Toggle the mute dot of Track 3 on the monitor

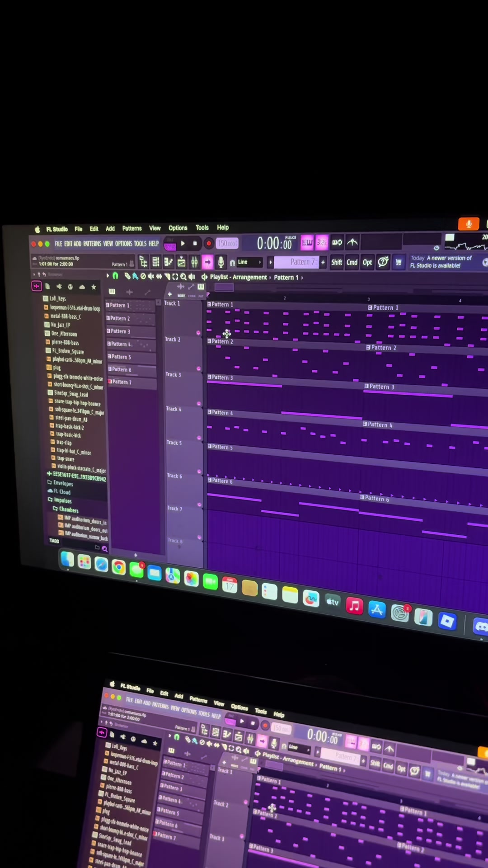coord(199,404)
